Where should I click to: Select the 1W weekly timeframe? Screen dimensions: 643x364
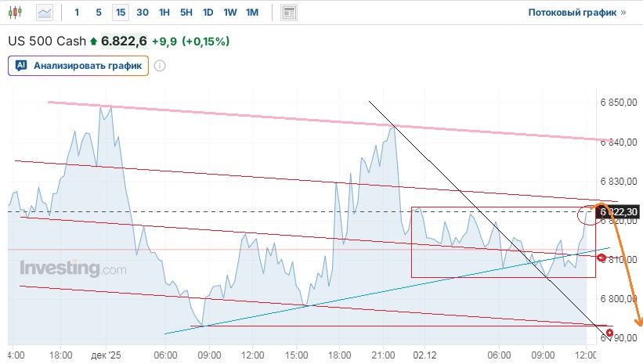click(230, 13)
